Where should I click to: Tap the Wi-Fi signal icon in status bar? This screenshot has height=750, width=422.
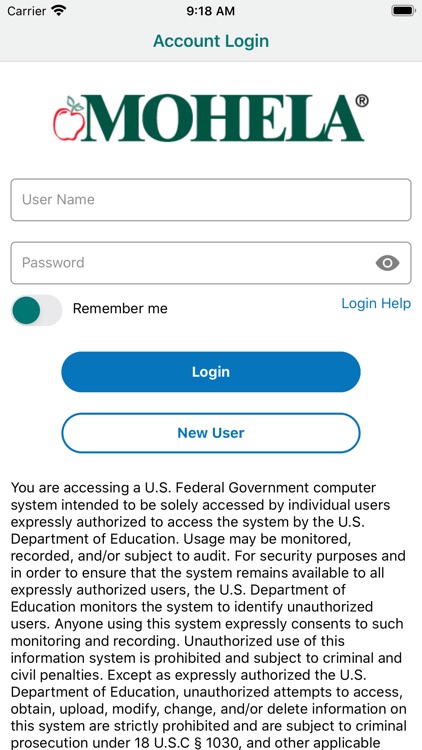[59, 11]
